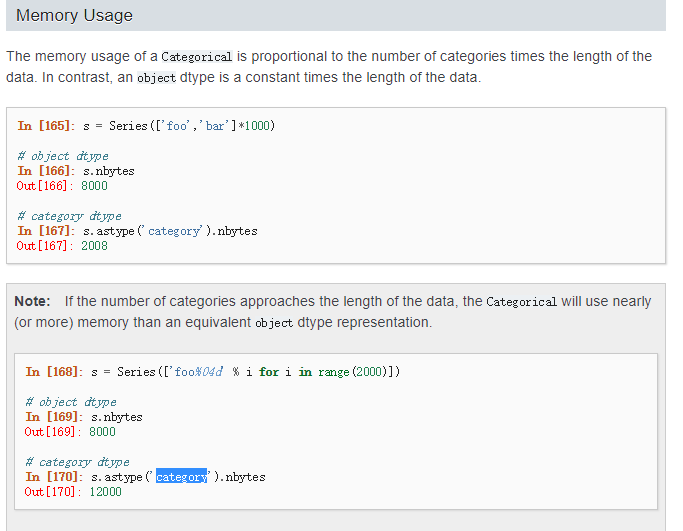Click "object" code word inside the note text
This screenshot has height=531, width=683.
273,323
